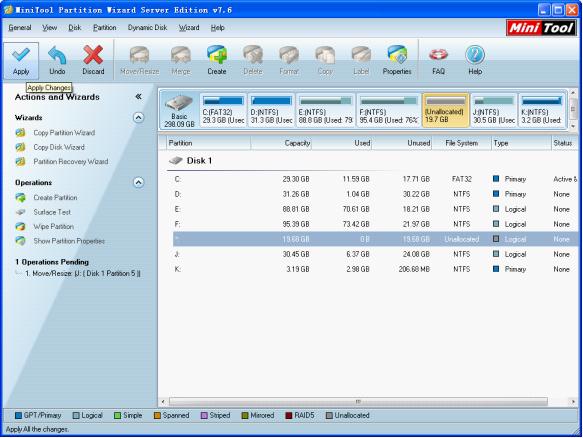Select the C: partition row
583x438 pixels.
(375, 179)
